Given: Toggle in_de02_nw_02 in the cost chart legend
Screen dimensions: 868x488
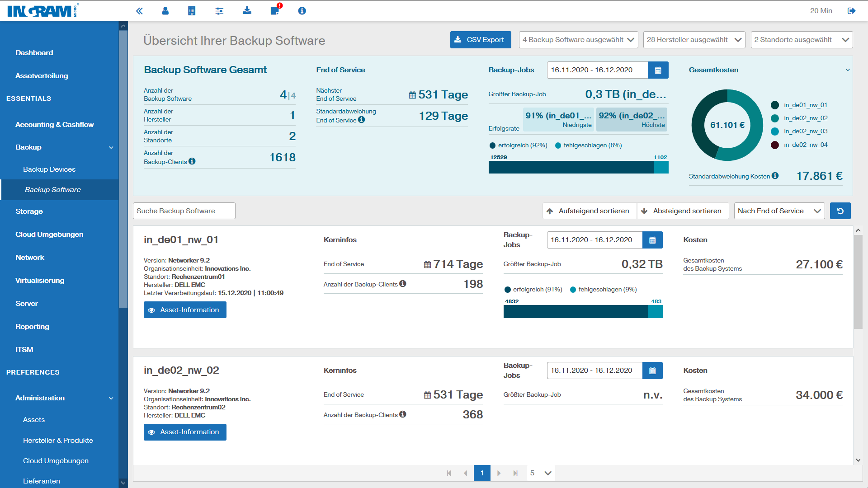Looking at the screenshot, I should point(799,118).
